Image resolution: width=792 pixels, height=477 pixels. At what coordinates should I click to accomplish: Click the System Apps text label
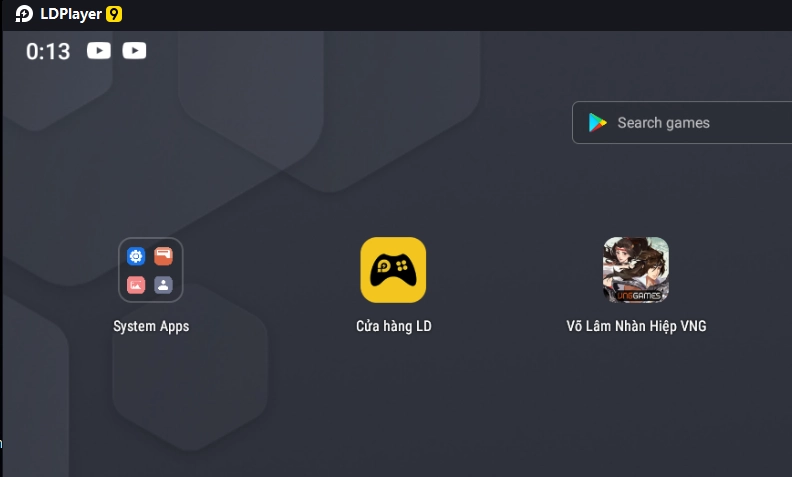151,326
